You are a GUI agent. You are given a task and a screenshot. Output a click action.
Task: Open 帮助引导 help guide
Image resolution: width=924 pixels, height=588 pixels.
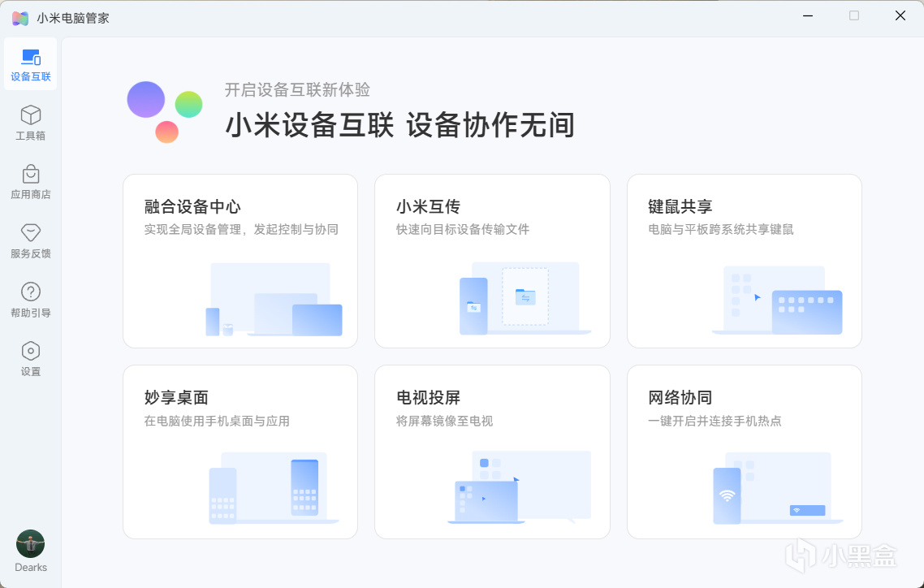click(31, 300)
